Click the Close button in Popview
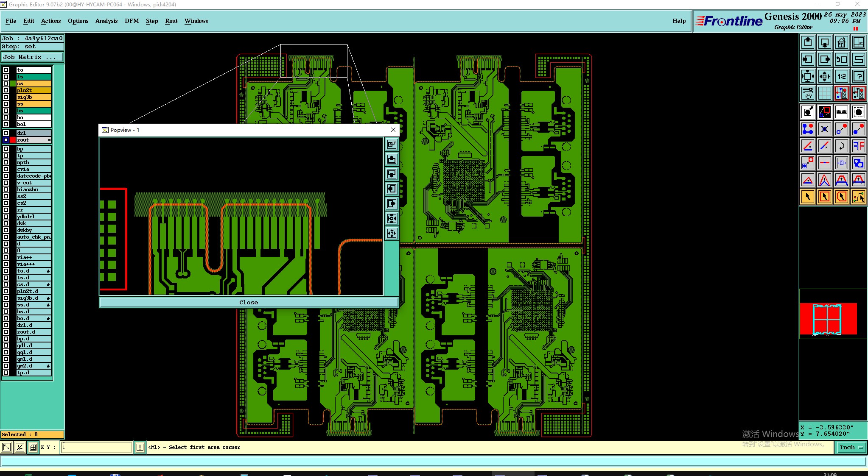The width and height of the screenshot is (868, 476). click(x=249, y=302)
